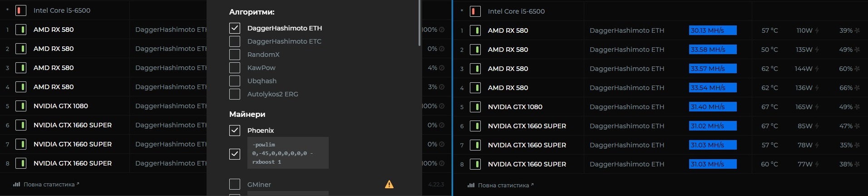Click the Phoenix parameters field with -powlim
This screenshot has width=868, height=196.
point(288,153)
